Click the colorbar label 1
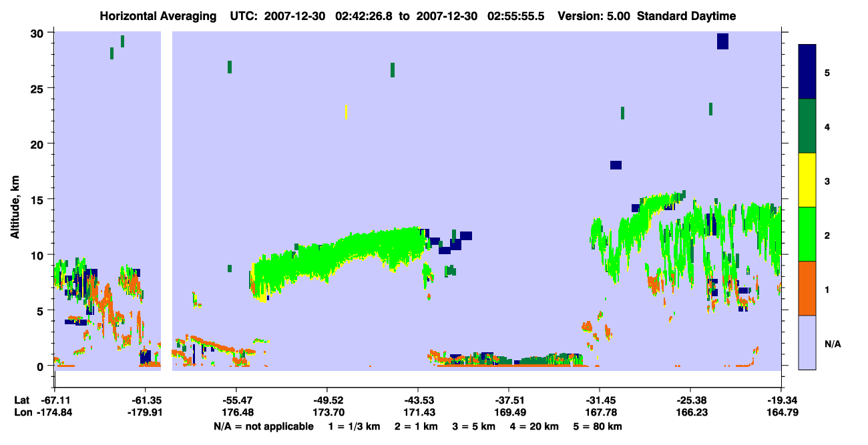Screen dimensions: 868x445 tap(827, 289)
